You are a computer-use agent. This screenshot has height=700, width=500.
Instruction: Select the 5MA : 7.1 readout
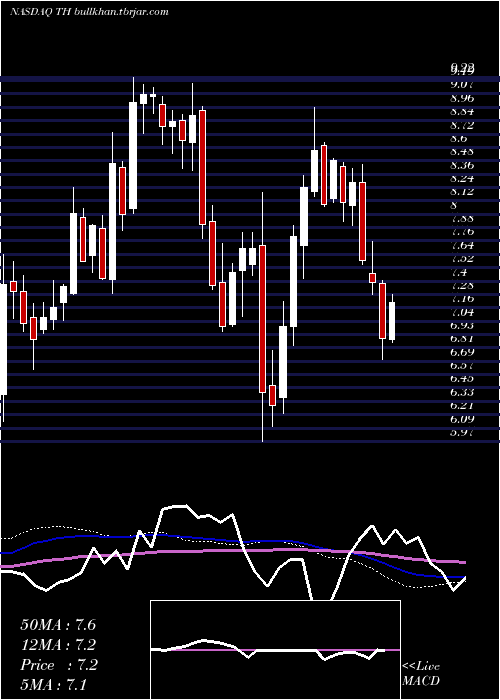54,685
